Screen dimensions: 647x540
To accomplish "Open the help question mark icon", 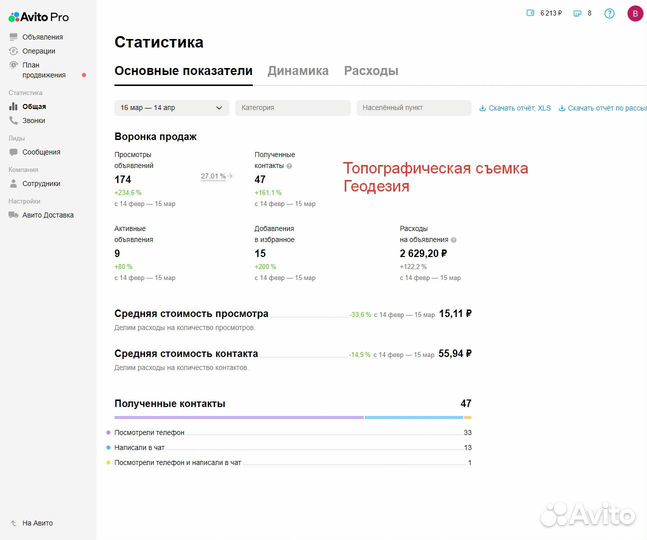I will pyautogui.click(x=609, y=13).
